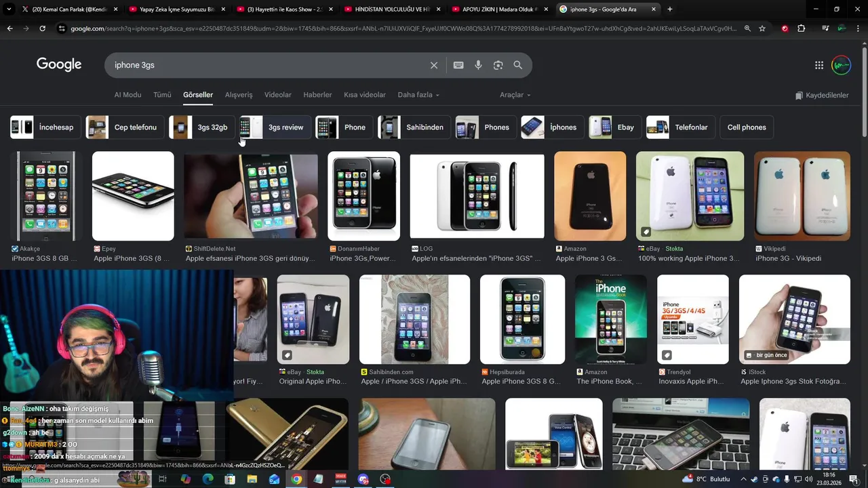Open Microsoft Store from the taskbar
Screen dimensions: 868x488
click(x=230, y=479)
